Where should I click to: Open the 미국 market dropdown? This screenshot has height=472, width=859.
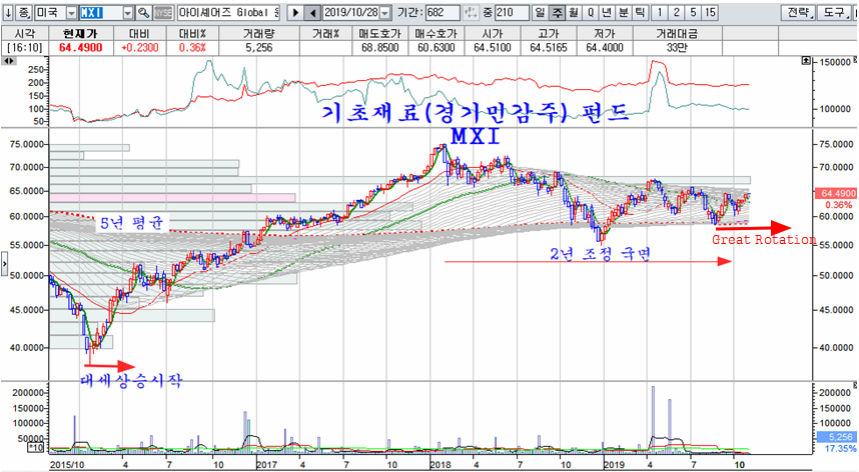(71, 13)
